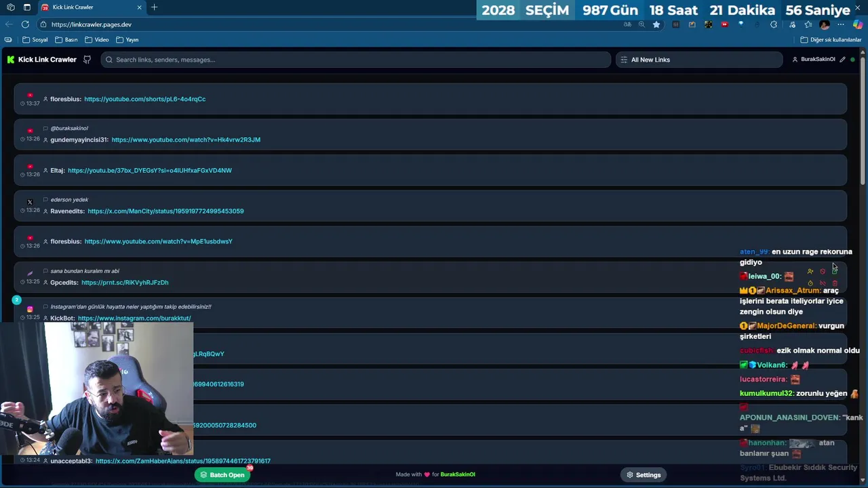Open Ravenedits x.com ManCity status link
The width and height of the screenshot is (868, 488).
pyautogui.click(x=165, y=211)
